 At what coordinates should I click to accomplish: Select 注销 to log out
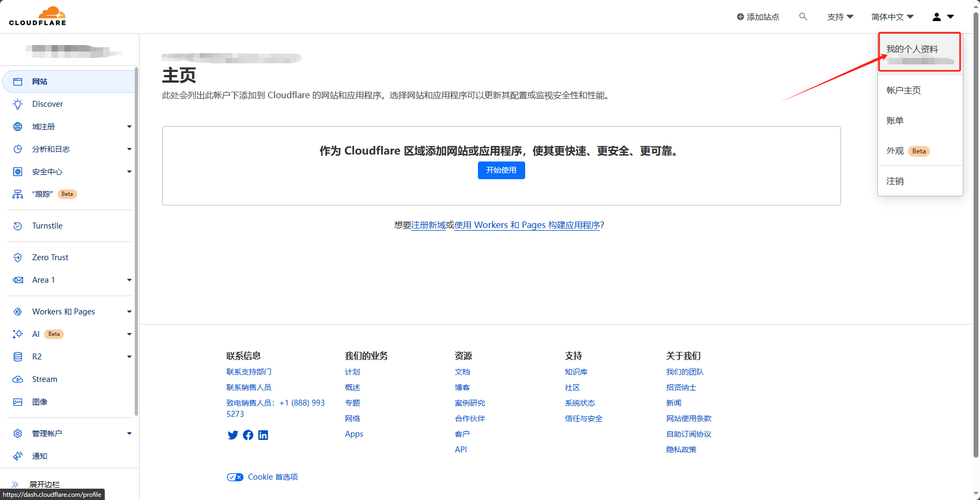click(x=920, y=181)
